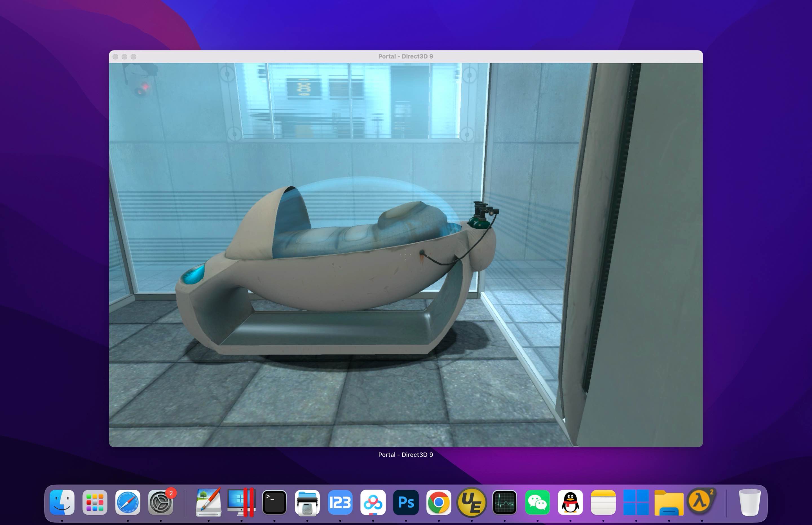This screenshot has height=525, width=812.
Task: Click the Windows 11 logo icon
Action: (636, 502)
